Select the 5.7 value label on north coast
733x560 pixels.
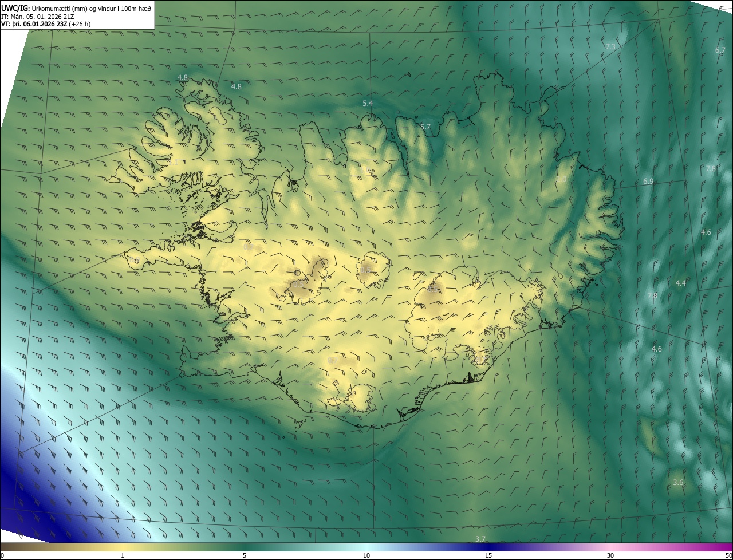coord(425,127)
